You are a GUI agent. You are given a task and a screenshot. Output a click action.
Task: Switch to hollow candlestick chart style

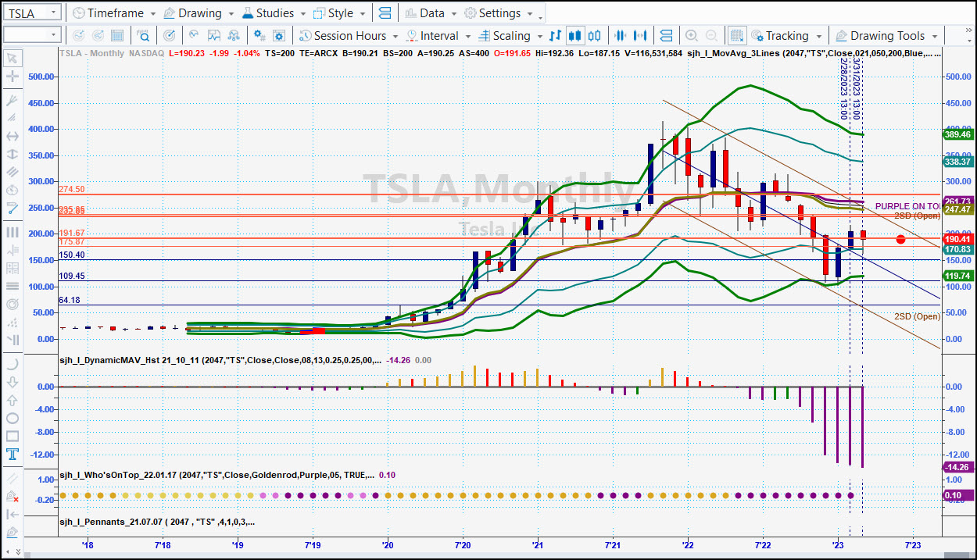click(595, 36)
